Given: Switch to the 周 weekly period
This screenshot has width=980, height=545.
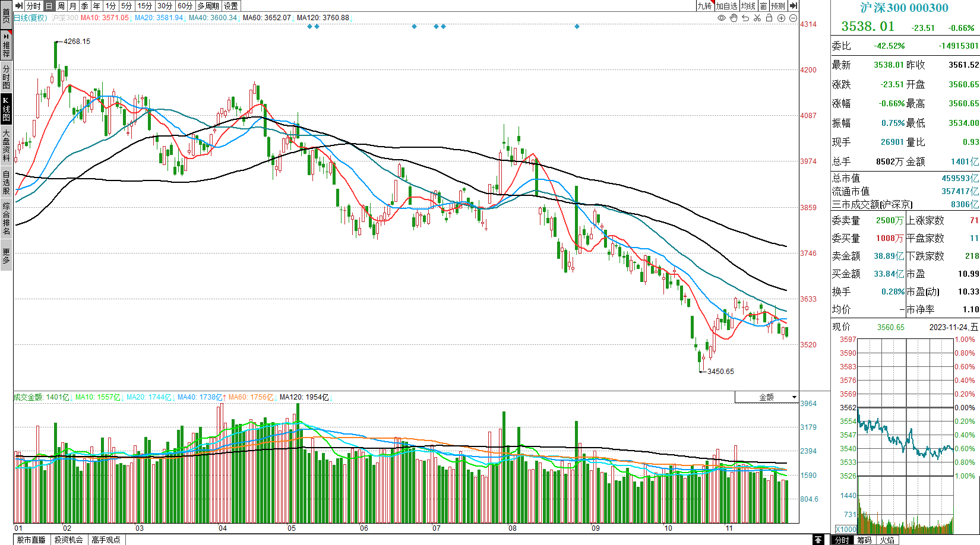Looking at the screenshot, I should point(61,6).
